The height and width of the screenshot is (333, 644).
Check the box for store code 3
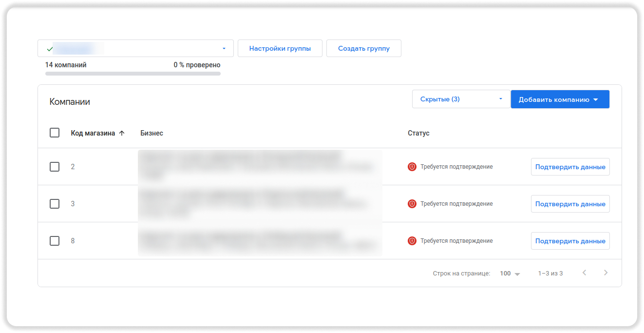pos(55,204)
